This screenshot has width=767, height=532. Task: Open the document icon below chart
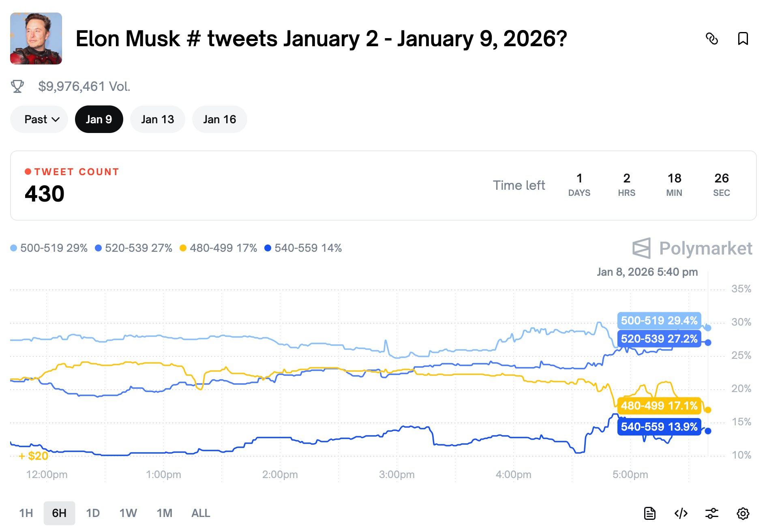(649, 513)
